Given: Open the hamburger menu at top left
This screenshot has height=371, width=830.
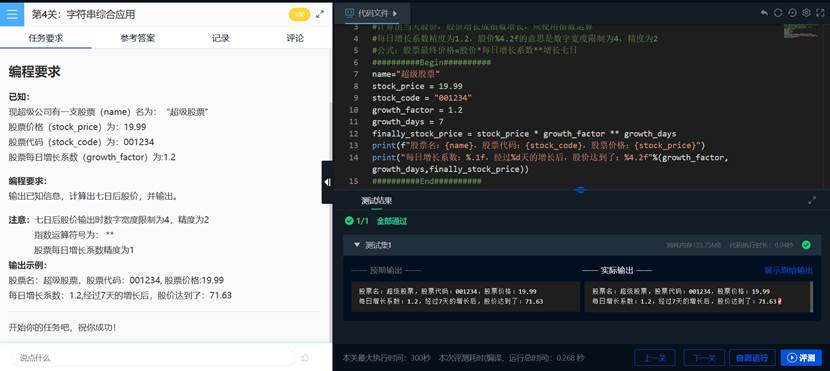Looking at the screenshot, I should pos(12,14).
